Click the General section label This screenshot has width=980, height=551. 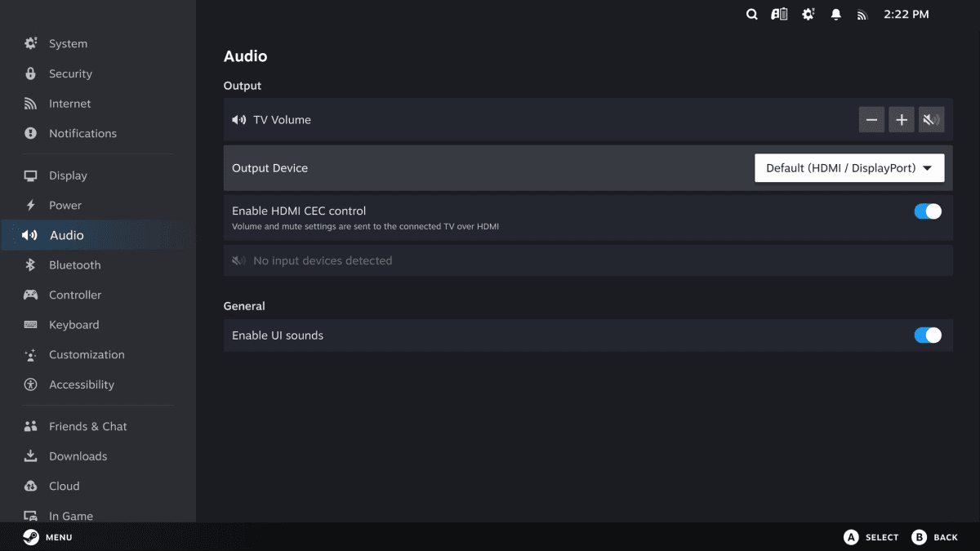click(x=244, y=306)
